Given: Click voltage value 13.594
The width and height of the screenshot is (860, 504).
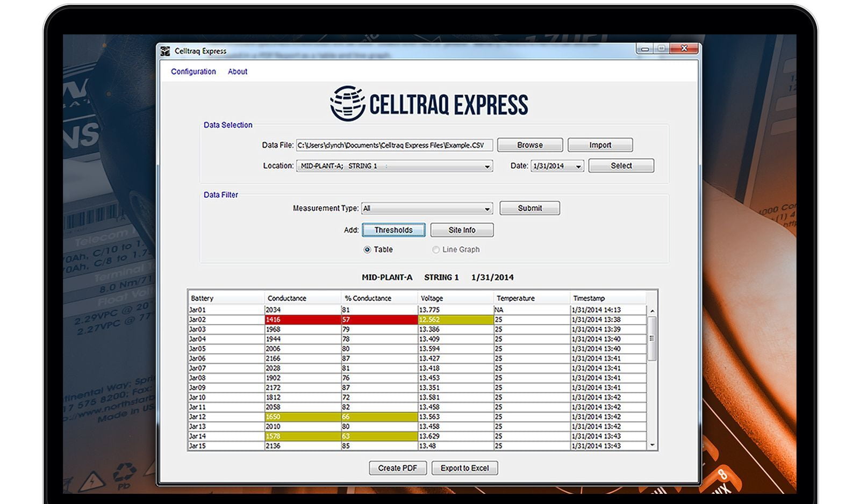Looking at the screenshot, I should click(456, 349).
